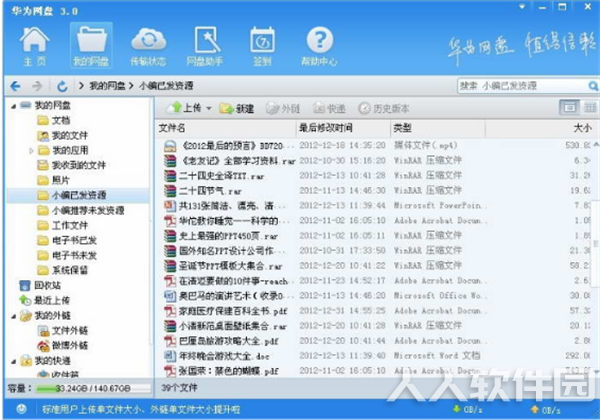Click the file list vertical scrollbar

596,243
